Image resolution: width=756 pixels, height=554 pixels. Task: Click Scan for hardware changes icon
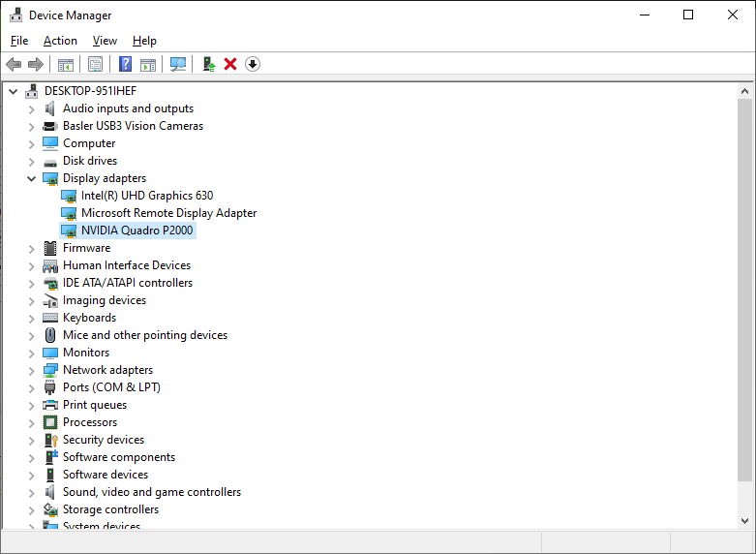tap(178, 64)
